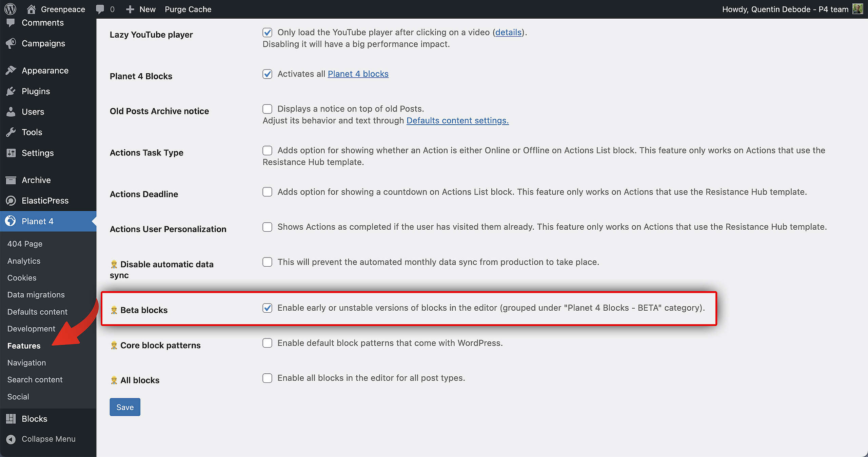Disable the Lazy YouTube player checkbox
The image size is (868, 457).
point(267,33)
